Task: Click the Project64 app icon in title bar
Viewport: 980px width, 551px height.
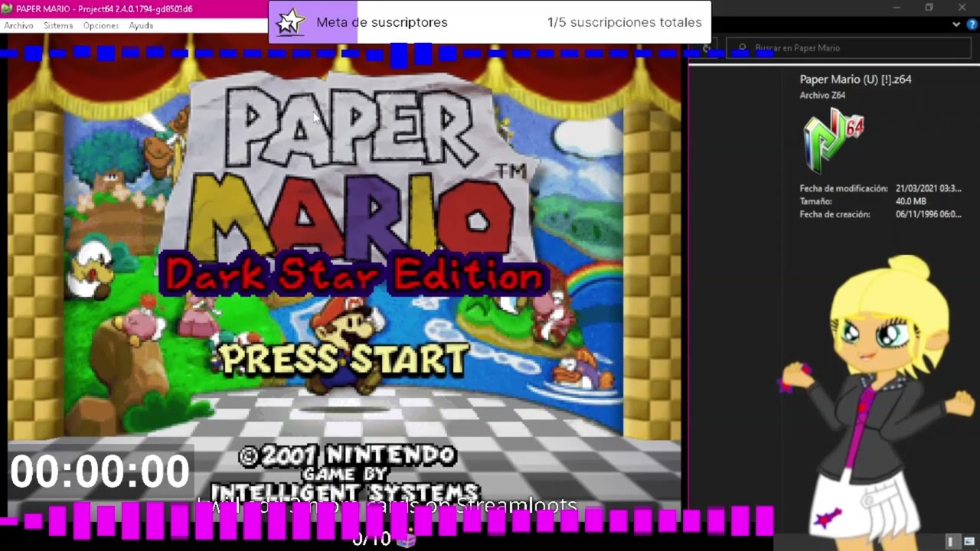Action: [7, 8]
